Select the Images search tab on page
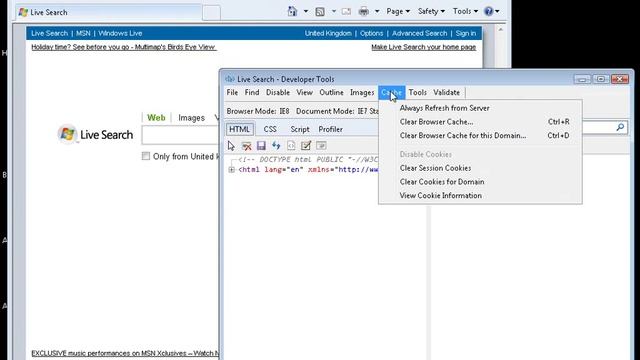The image size is (640, 360). [x=191, y=118]
